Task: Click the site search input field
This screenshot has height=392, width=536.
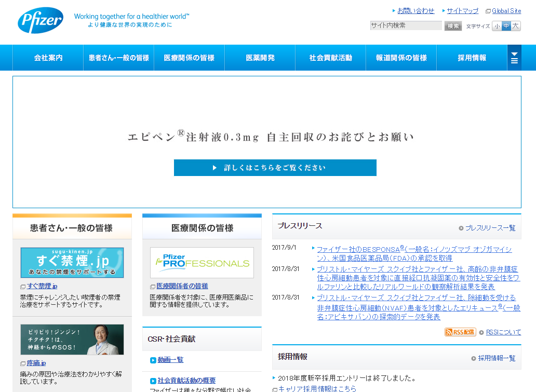Action: (x=406, y=25)
